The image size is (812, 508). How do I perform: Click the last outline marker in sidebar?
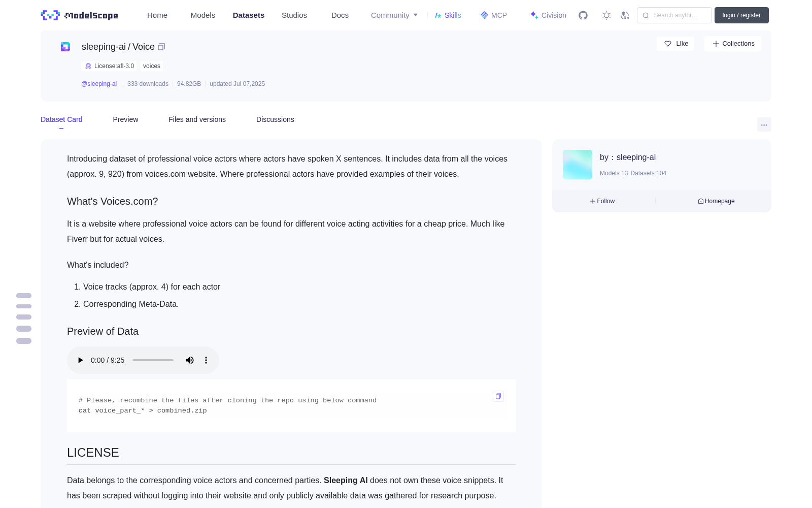(x=24, y=341)
